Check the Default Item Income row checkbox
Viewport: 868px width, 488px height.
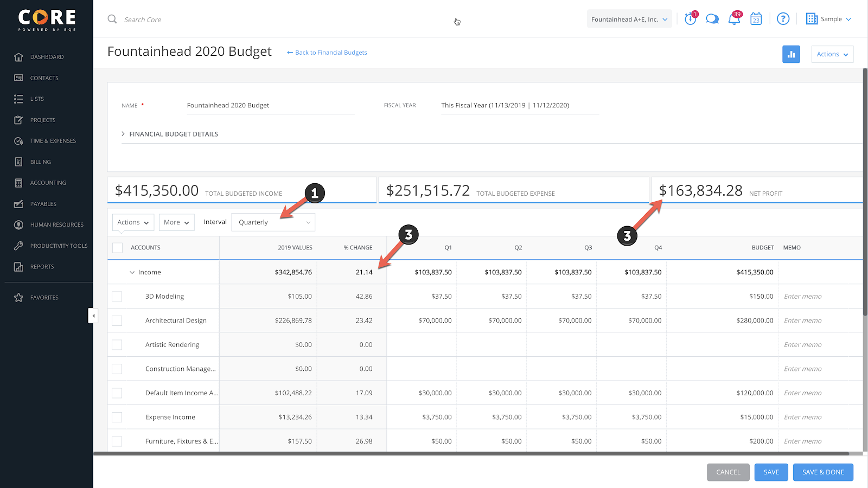pyautogui.click(x=117, y=393)
